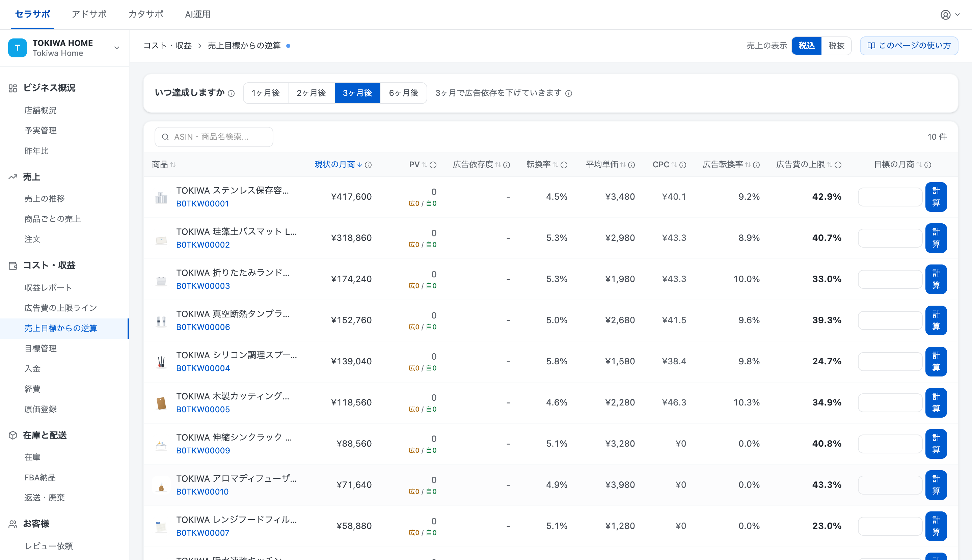Image resolution: width=972 pixels, height=560 pixels.
Task: Click info icon for 広告転換率 column
Action: (x=756, y=165)
